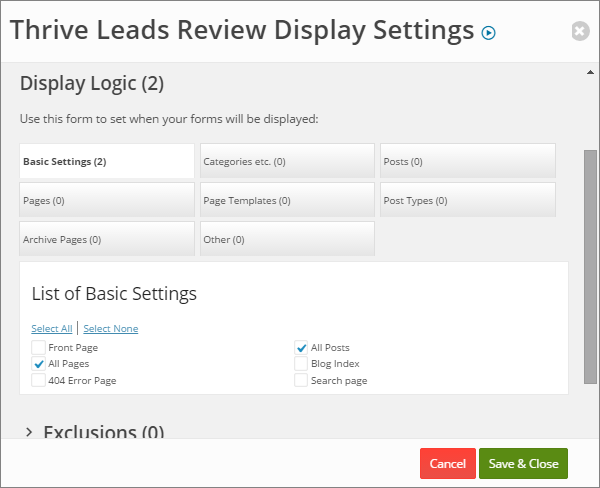Open Archive Pages (0) tab
The width and height of the screenshot is (600, 488).
(107, 239)
